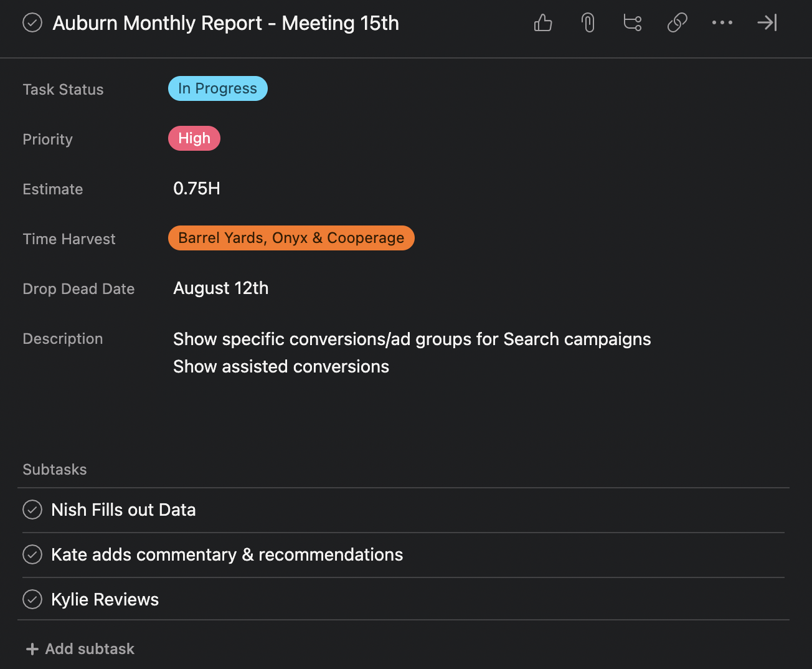The height and width of the screenshot is (669, 812).
Task: Open the Barrel Yards, Onyx & Cooperage selector
Action: pos(291,238)
